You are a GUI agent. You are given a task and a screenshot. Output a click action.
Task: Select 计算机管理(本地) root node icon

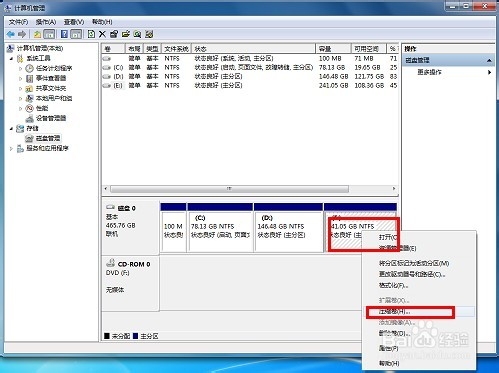point(10,49)
